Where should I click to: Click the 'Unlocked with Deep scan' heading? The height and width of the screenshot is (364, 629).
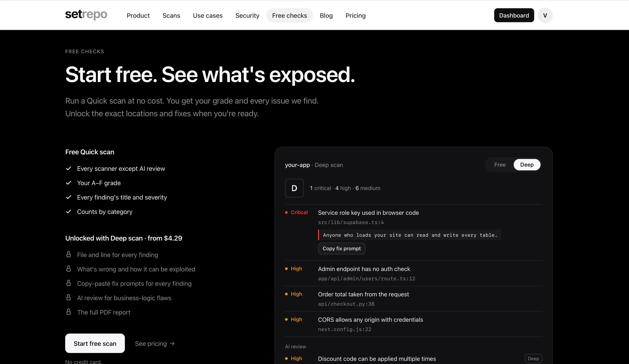pos(124,238)
